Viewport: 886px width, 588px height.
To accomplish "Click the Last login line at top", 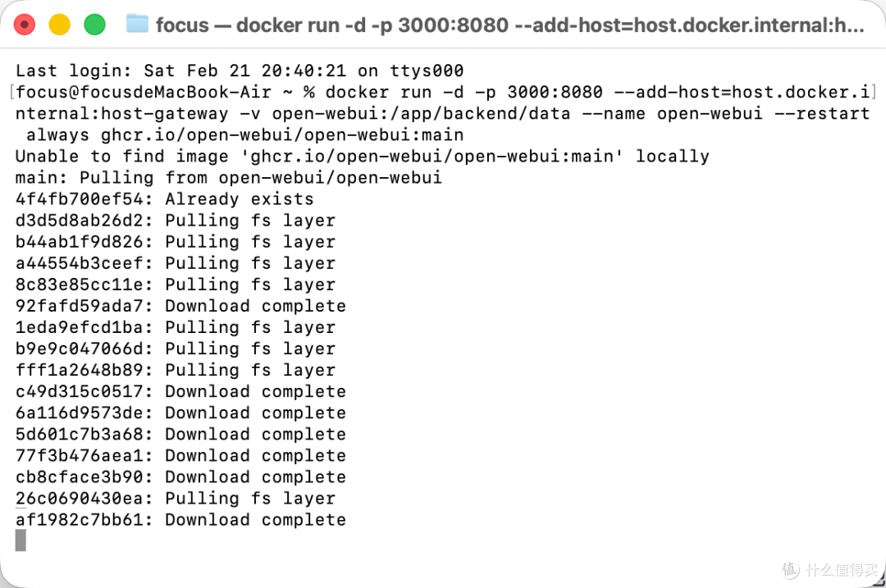I will coord(240,71).
